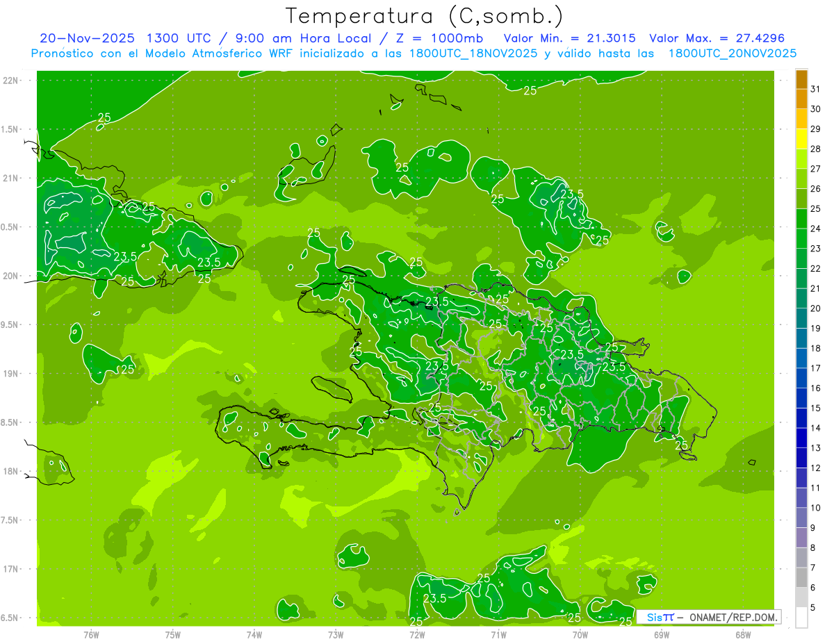Viewport: 834px width, 644px height.
Task: Click the 22N latitude axis label
Action: click(x=10, y=80)
